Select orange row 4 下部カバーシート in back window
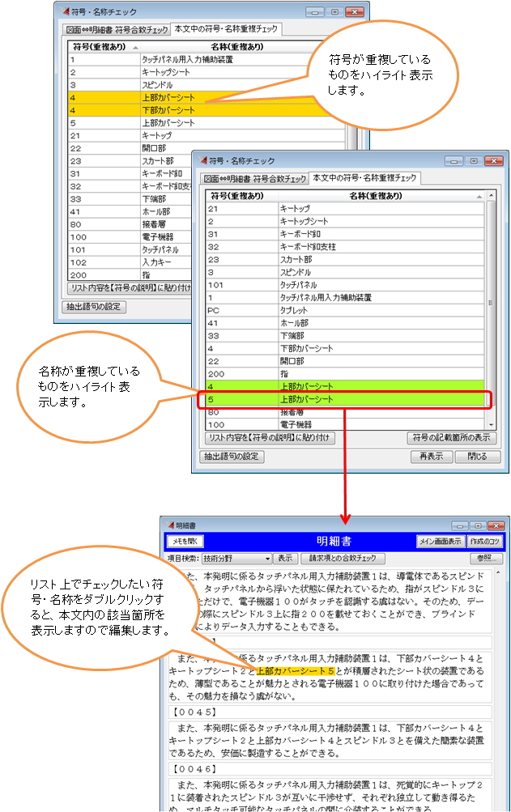Screen dimensions: 511x812 pyautogui.click(x=192, y=110)
